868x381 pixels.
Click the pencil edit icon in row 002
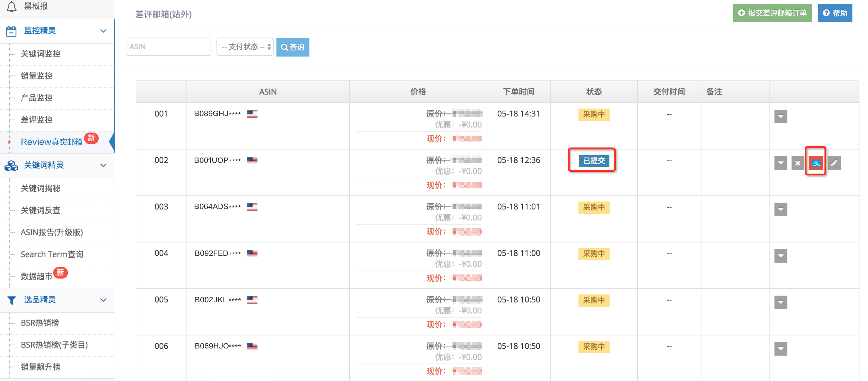click(x=834, y=163)
